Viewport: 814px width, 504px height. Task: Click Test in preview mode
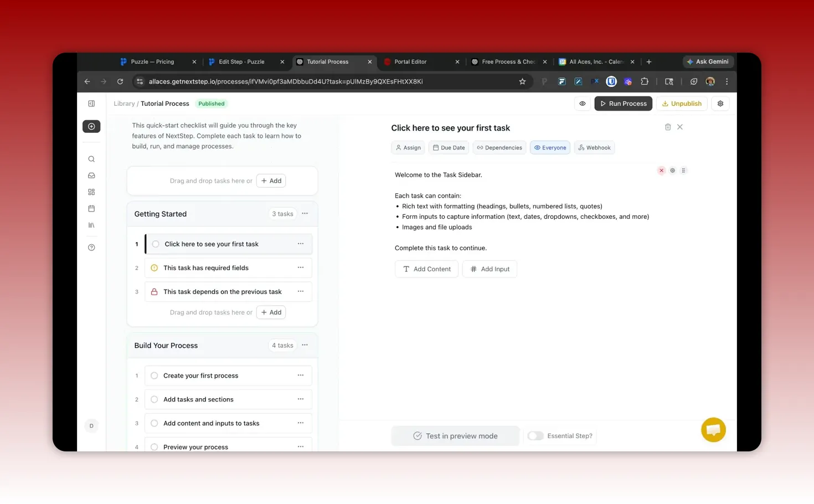click(x=455, y=436)
